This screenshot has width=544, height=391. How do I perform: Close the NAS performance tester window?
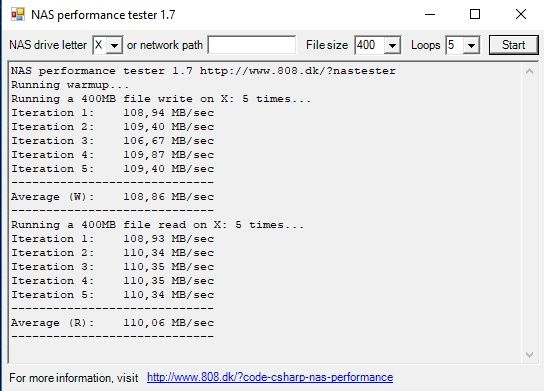[x=521, y=15]
